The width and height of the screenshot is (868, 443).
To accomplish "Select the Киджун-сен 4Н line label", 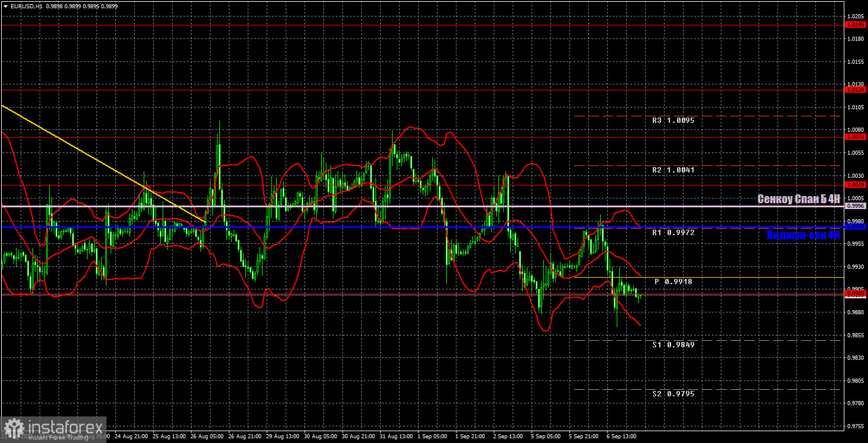I will pos(803,235).
